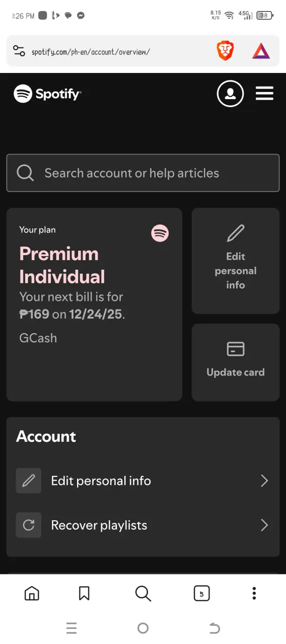Open the tab switcher showing 5 tabs
This screenshot has height=644, width=286.
(x=201, y=594)
